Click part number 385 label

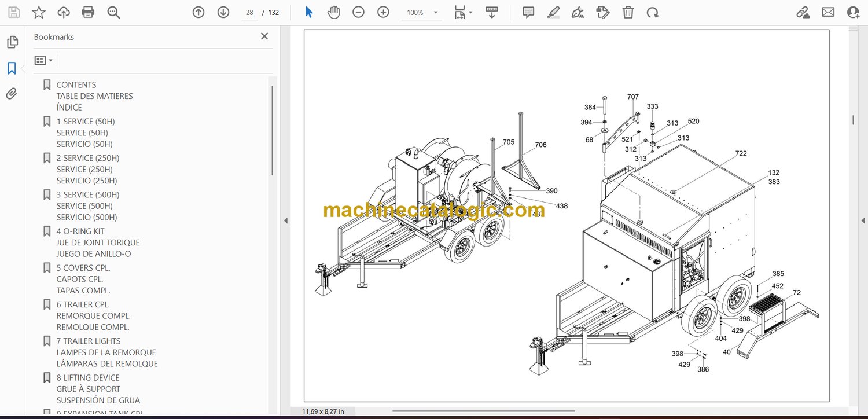coord(778,274)
